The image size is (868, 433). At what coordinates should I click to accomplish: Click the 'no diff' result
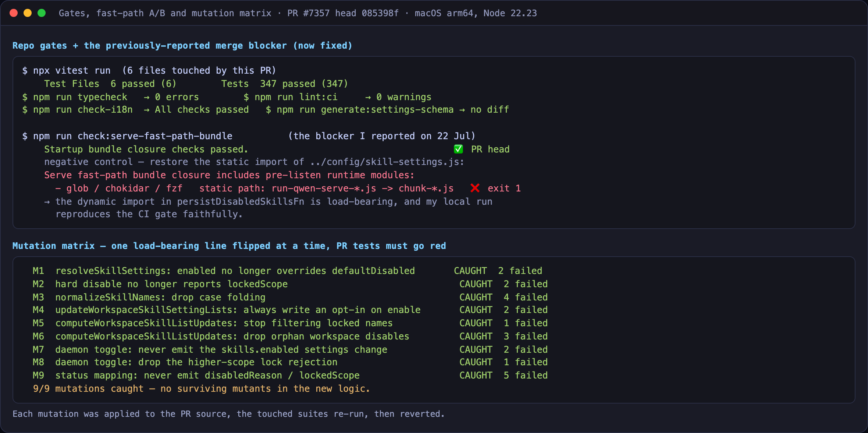coord(490,109)
